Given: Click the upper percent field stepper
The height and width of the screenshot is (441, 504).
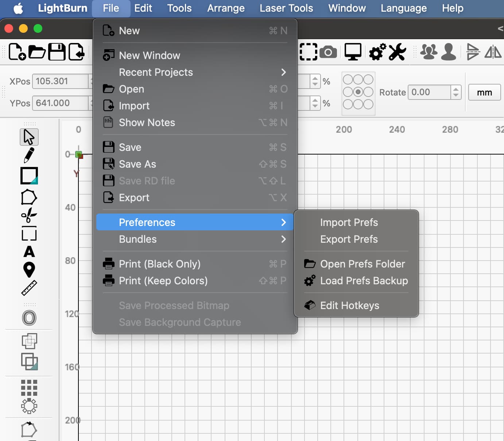Looking at the screenshot, I should click(x=315, y=81).
